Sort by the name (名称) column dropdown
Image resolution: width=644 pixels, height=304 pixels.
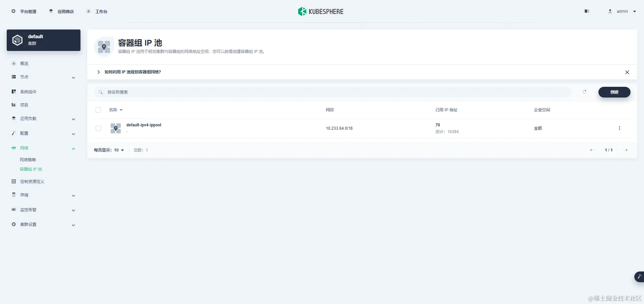pyautogui.click(x=116, y=110)
